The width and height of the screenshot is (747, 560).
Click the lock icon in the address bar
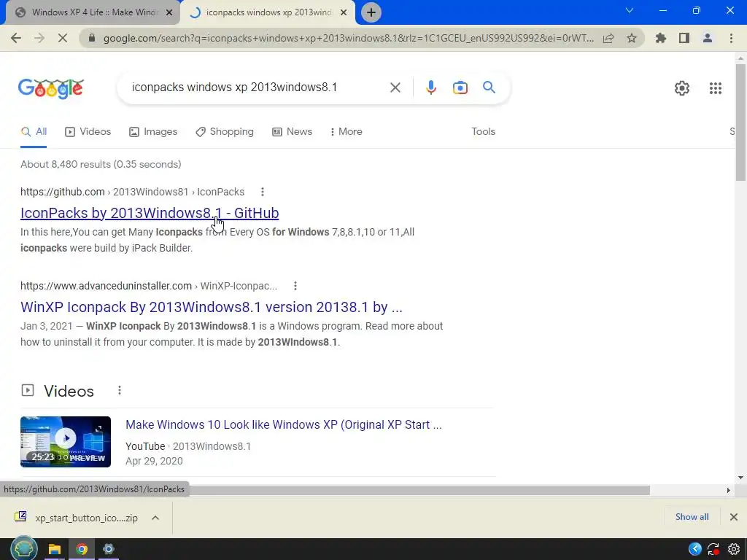(92, 38)
